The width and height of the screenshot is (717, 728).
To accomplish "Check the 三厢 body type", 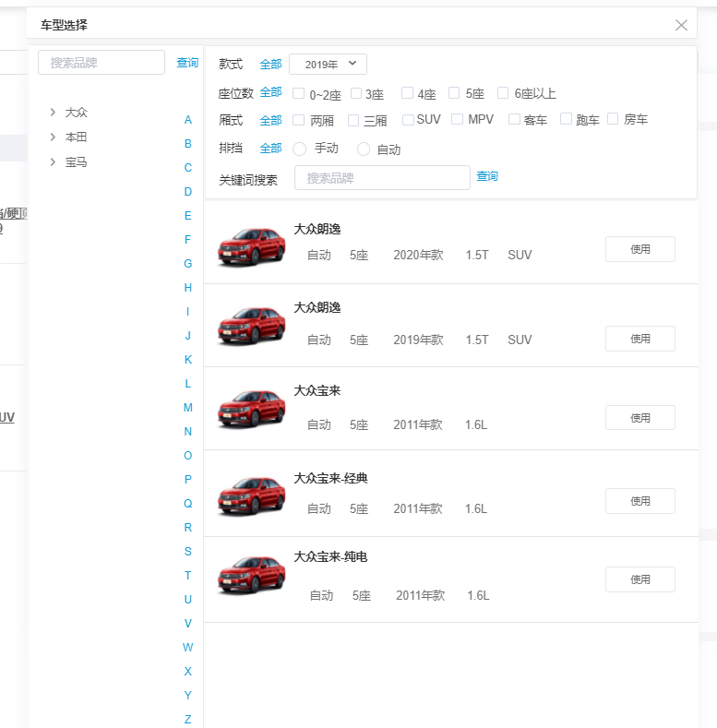I will (353, 120).
